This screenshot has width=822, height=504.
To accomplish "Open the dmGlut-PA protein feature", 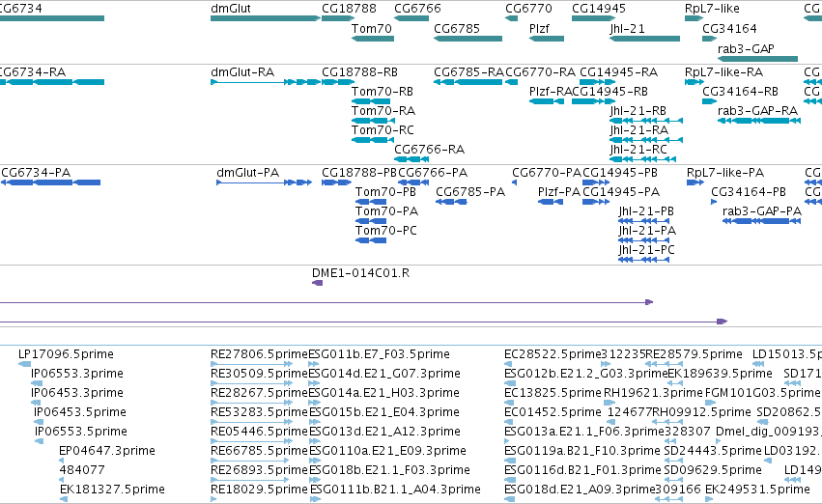I will [265, 182].
